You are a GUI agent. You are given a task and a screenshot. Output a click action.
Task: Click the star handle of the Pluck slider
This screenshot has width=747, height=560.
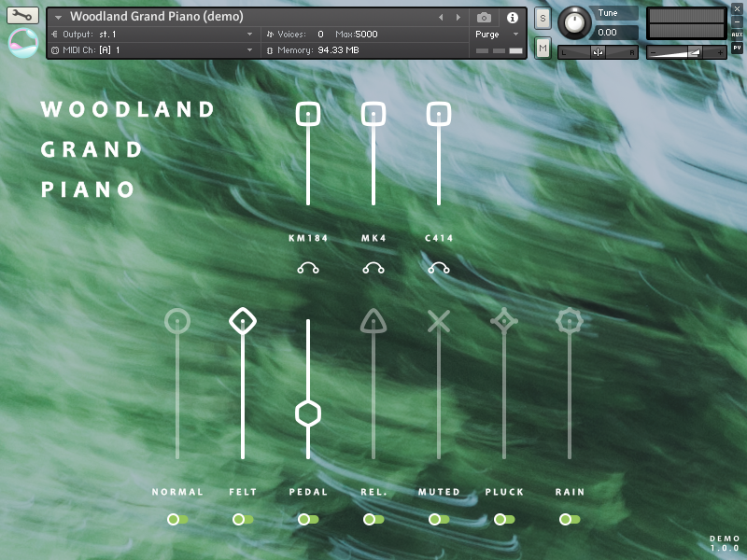504,320
